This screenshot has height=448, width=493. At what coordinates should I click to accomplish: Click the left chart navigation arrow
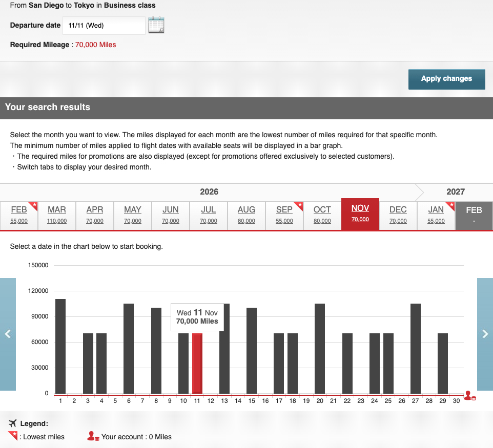click(8, 334)
